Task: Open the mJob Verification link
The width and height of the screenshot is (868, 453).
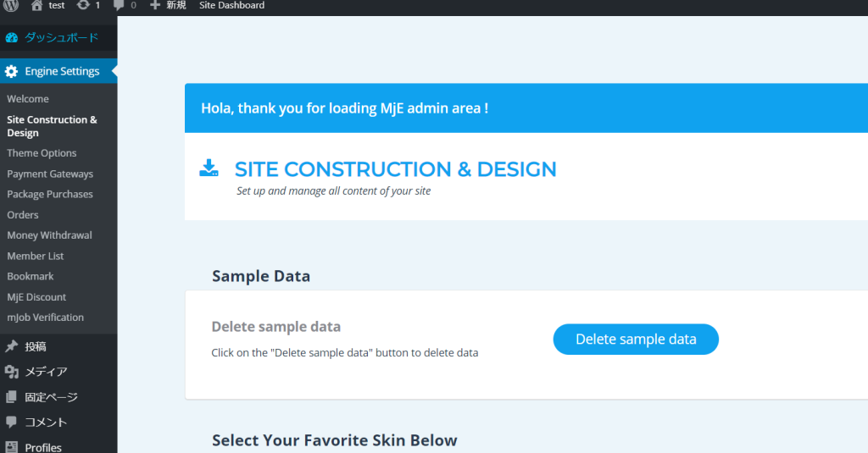Action: pos(46,318)
